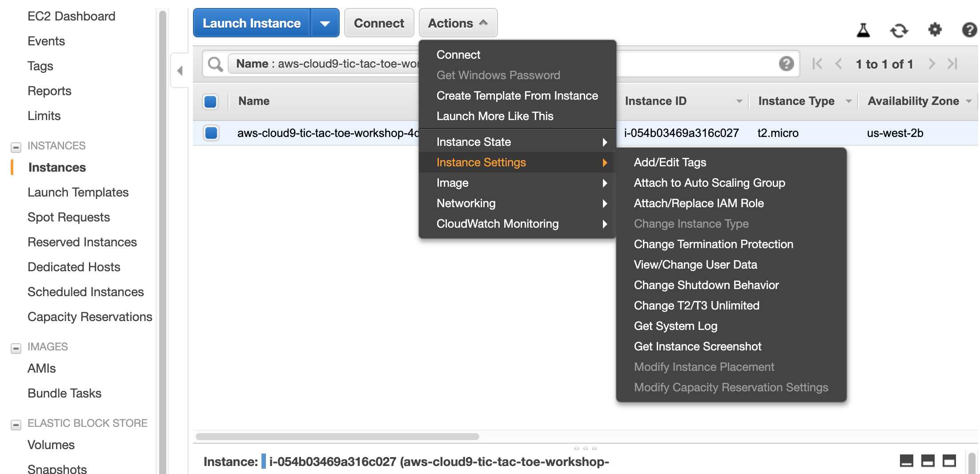Go to previous page of results
The height and width of the screenshot is (474, 980).
[839, 64]
